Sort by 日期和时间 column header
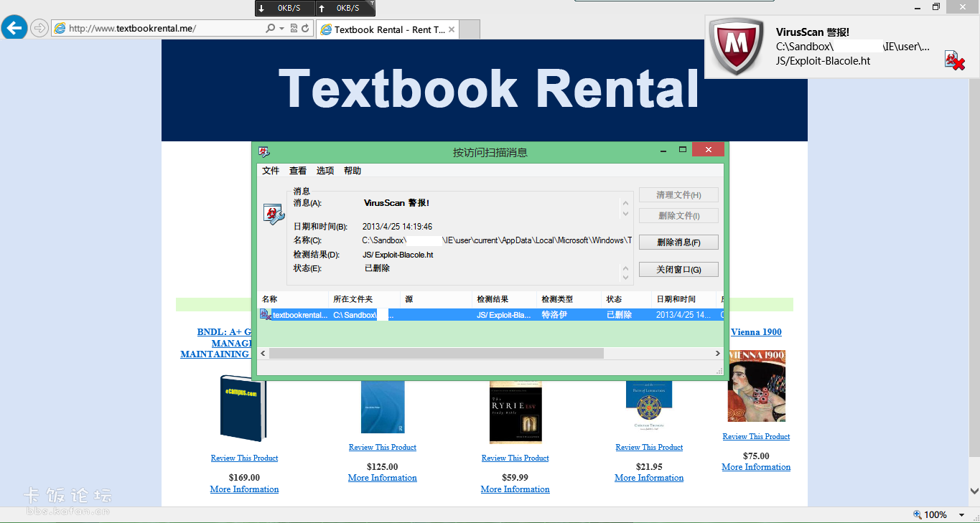Image resolution: width=980 pixels, height=523 pixels. coord(683,299)
